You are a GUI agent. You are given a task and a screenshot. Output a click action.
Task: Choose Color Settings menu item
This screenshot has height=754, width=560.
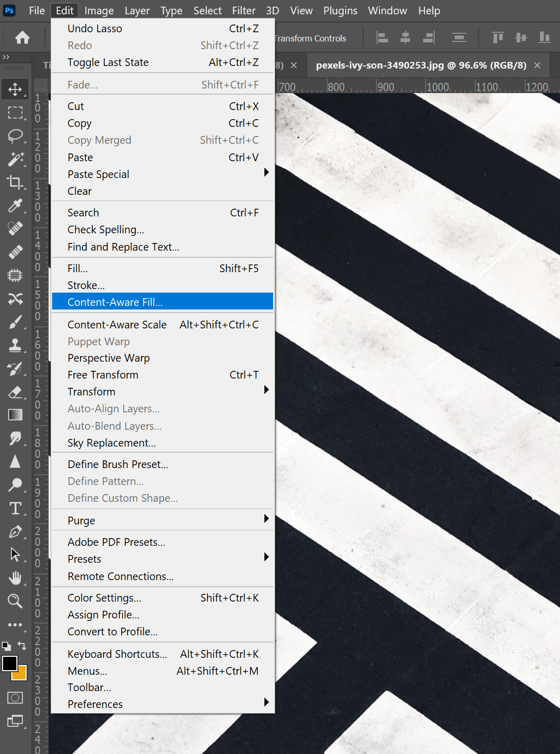[163, 598]
